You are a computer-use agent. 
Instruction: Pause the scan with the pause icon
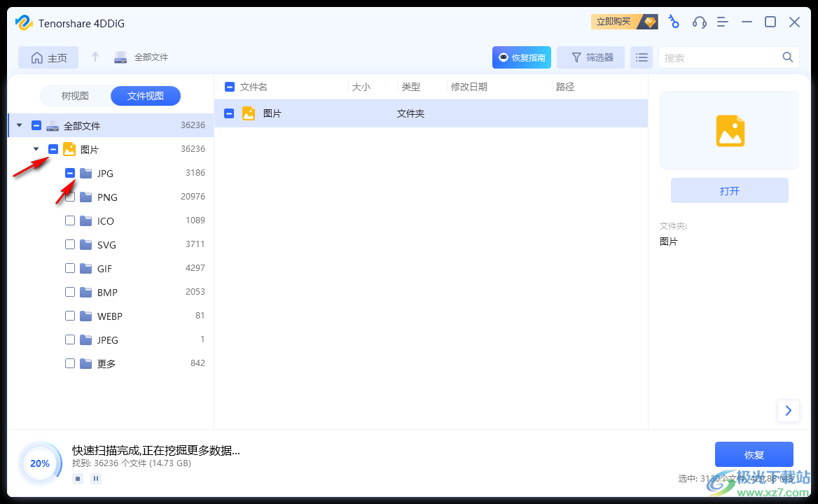point(96,479)
